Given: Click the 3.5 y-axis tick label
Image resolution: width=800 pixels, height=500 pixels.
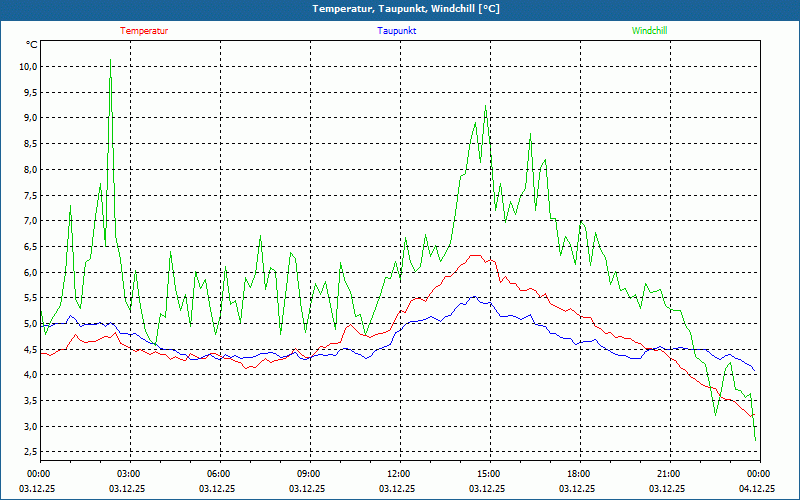Looking at the screenshot, I should tap(29, 400).
